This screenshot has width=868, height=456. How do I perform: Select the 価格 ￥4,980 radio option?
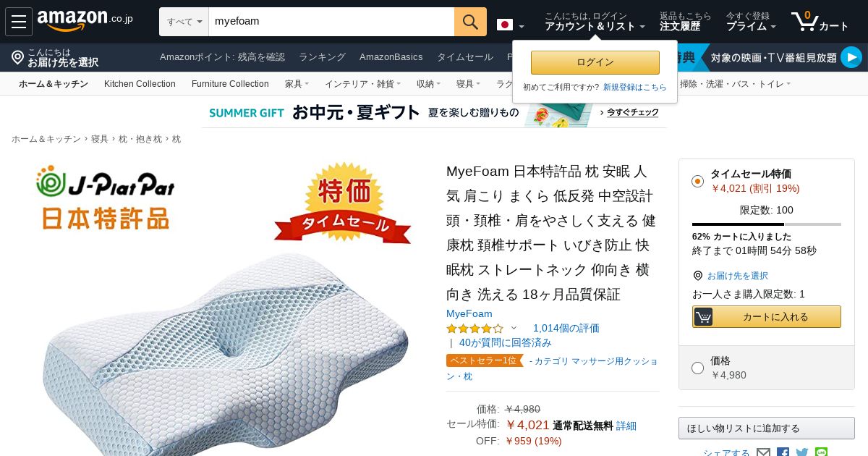(x=697, y=368)
